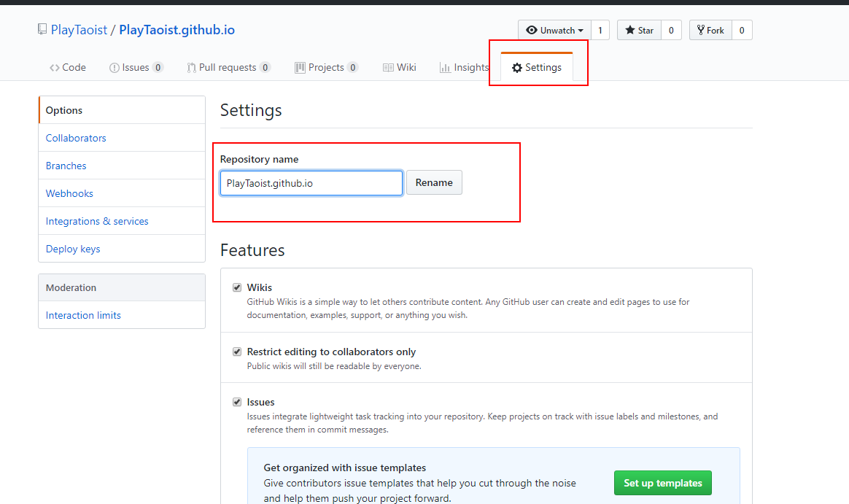Click the Moderation sidebar header
The height and width of the screenshot is (504, 849).
coord(122,287)
